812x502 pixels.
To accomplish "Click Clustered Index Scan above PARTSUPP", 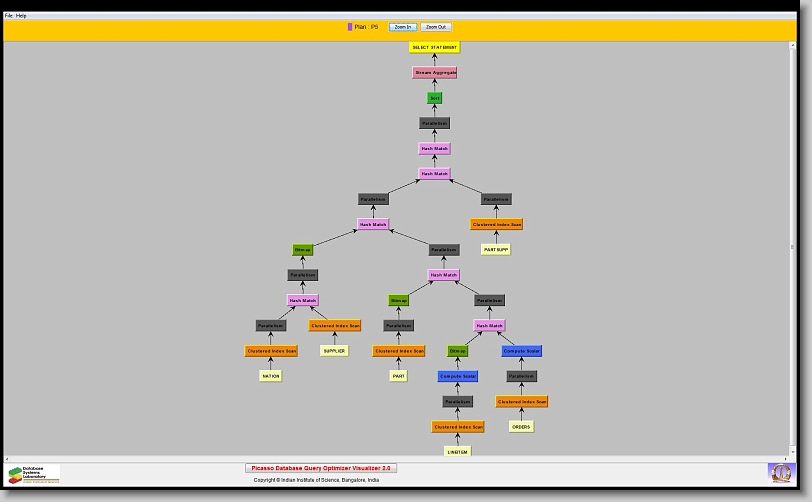I will coord(496,225).
